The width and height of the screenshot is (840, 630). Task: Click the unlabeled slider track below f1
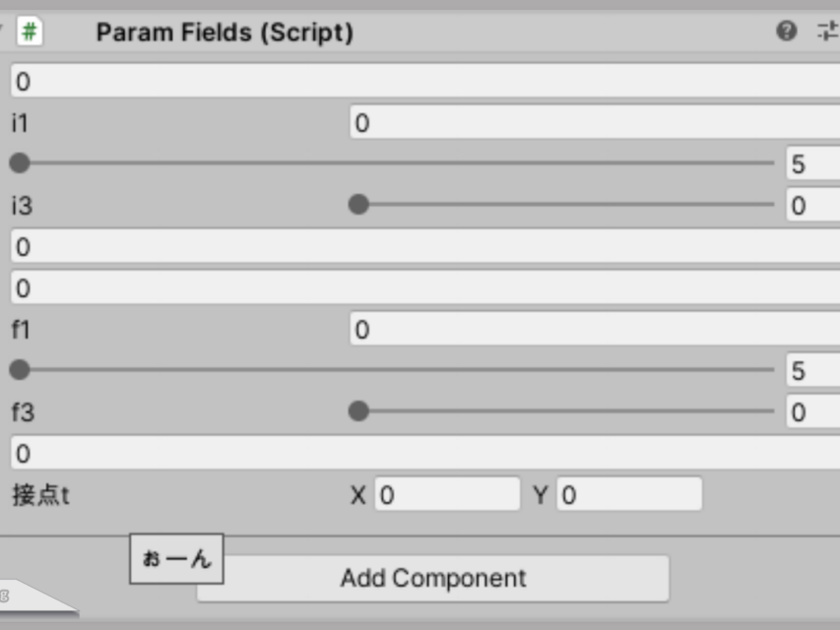[x=394, y=370]
